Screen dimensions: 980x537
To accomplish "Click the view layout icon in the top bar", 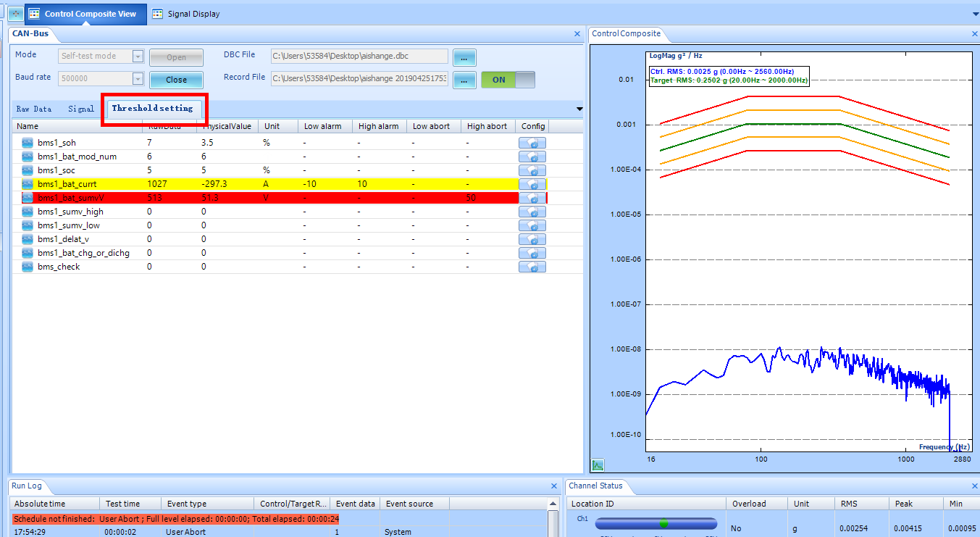I will (14, 14).
